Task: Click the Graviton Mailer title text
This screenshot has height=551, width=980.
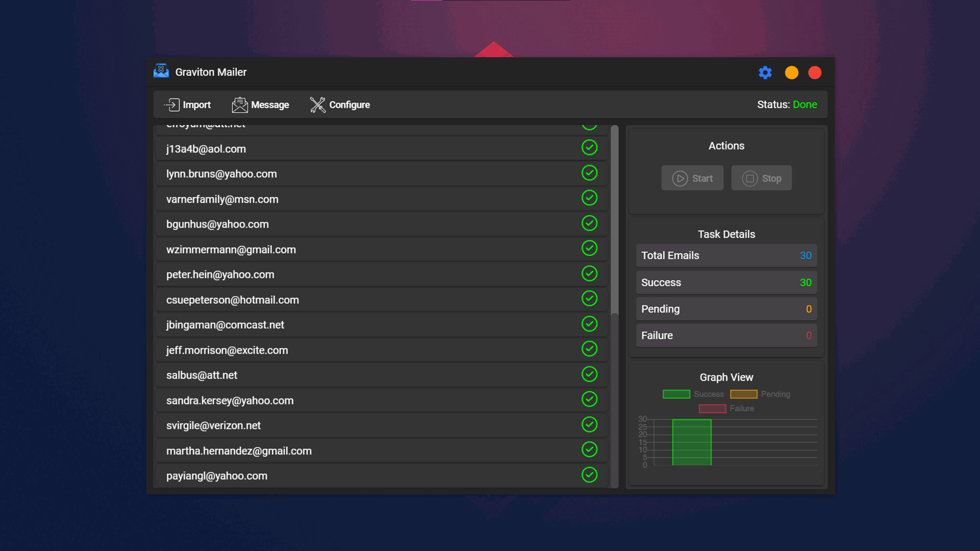Action: point(211,72)
